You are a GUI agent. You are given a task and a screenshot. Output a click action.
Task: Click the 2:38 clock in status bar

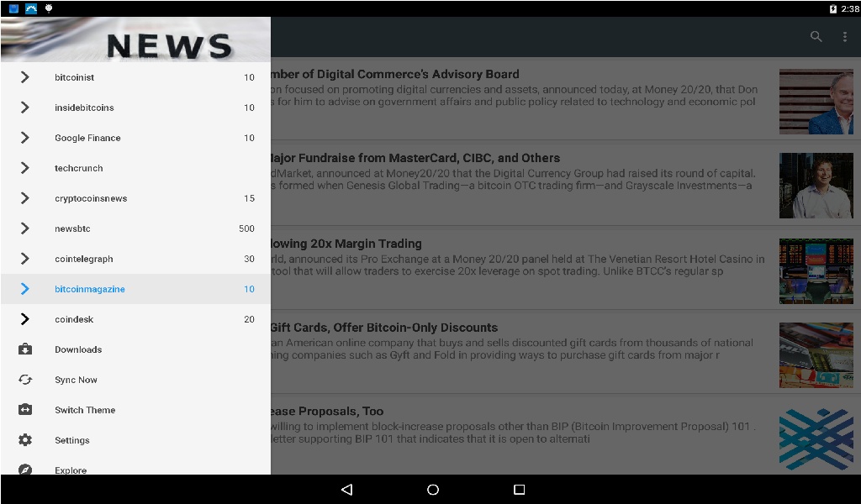point(850,8)
